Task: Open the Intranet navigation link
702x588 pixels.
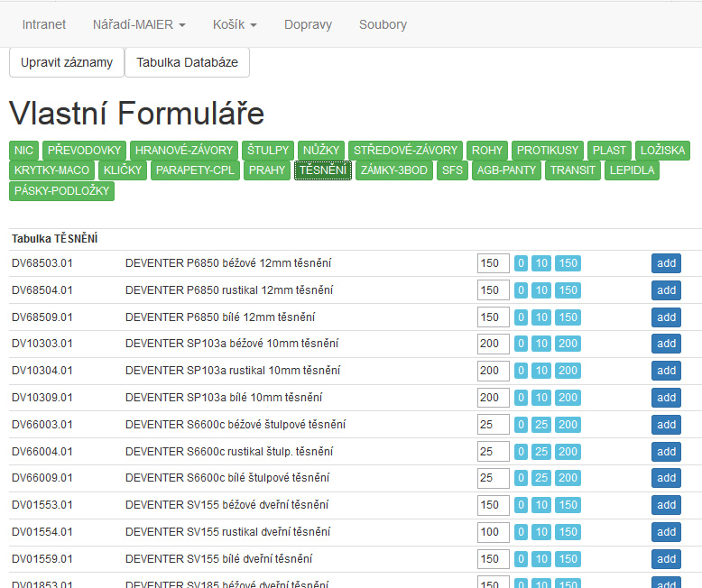Action: coord(44,24)
